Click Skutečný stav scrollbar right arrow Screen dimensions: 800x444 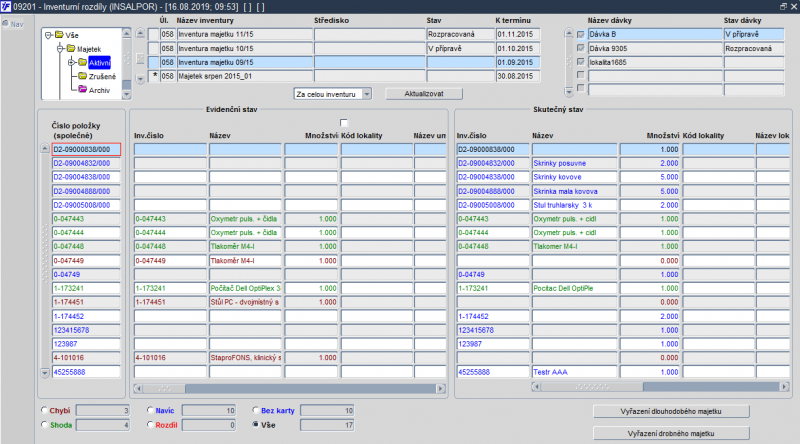tap(785, 387)
